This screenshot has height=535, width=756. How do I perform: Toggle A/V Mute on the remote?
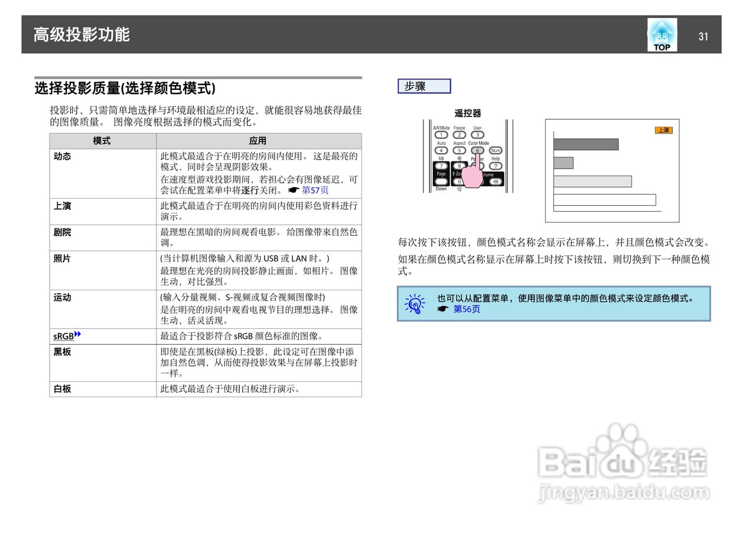coord(441,134)
